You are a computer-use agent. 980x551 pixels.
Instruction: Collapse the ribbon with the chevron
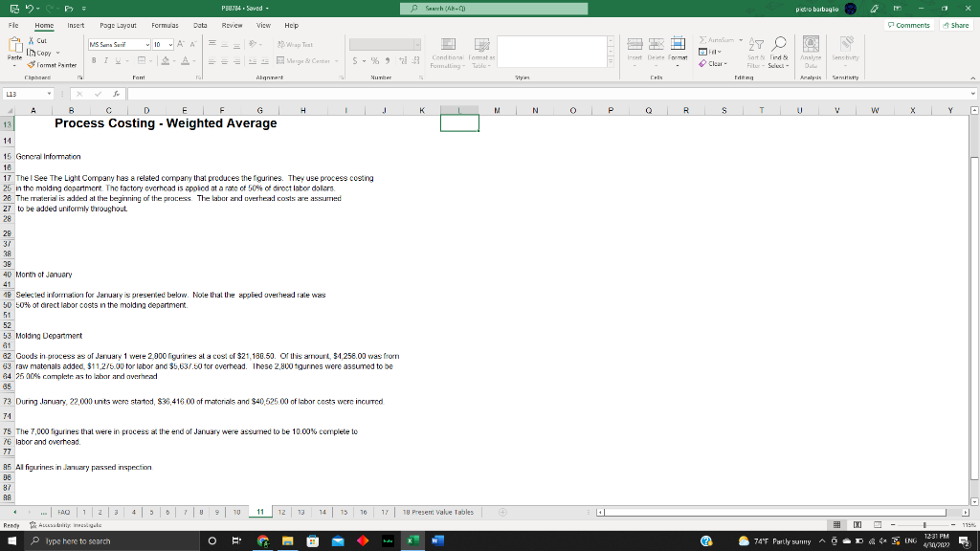pos(972,78)
